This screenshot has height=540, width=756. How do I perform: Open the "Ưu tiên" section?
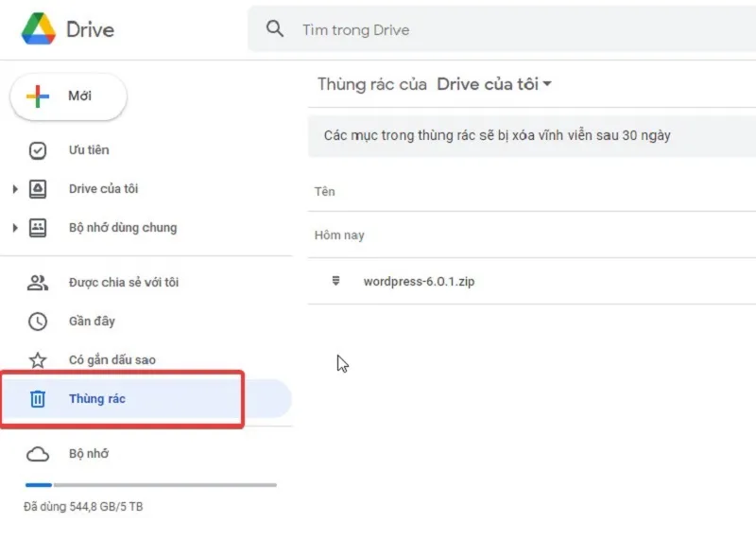pos(89,150)
